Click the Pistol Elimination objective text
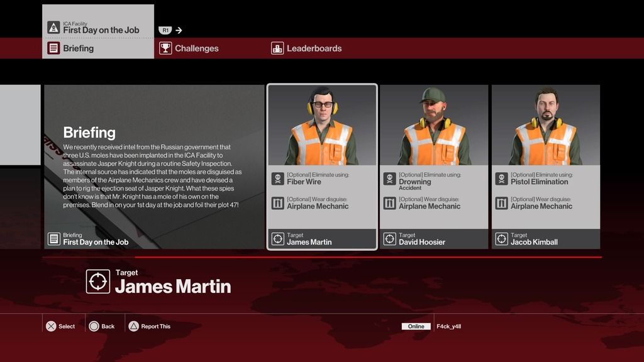The width and height of the screenshot is (644, 362). tap(539, 182)
